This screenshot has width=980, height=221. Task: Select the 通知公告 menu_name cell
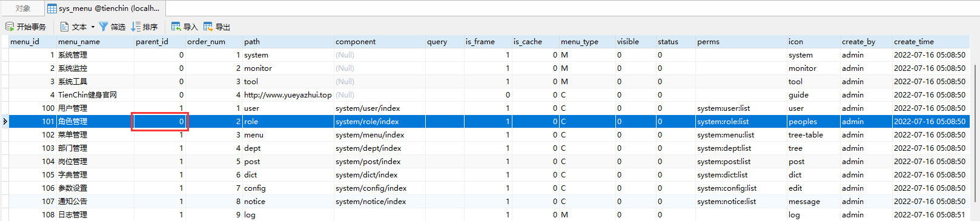pyautogui.click(x=95, y=202)
